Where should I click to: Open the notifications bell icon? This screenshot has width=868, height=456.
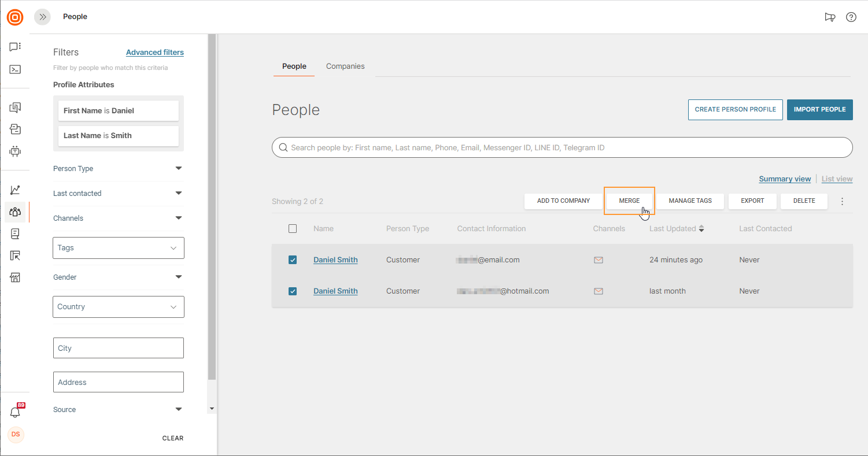[15, 412]
